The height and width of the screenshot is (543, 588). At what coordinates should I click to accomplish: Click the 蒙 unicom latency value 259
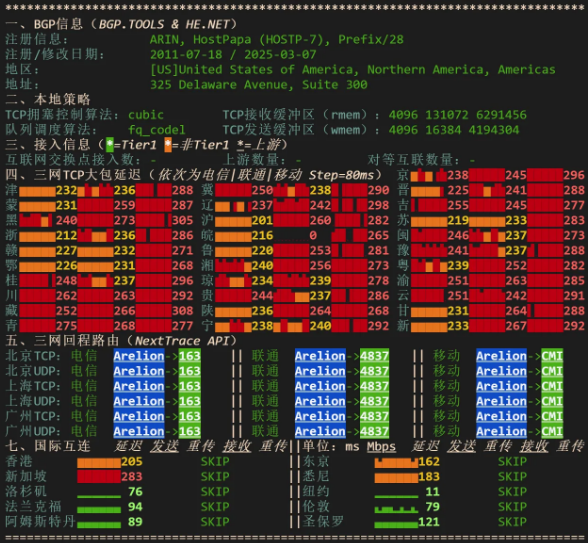click(124, 205)
